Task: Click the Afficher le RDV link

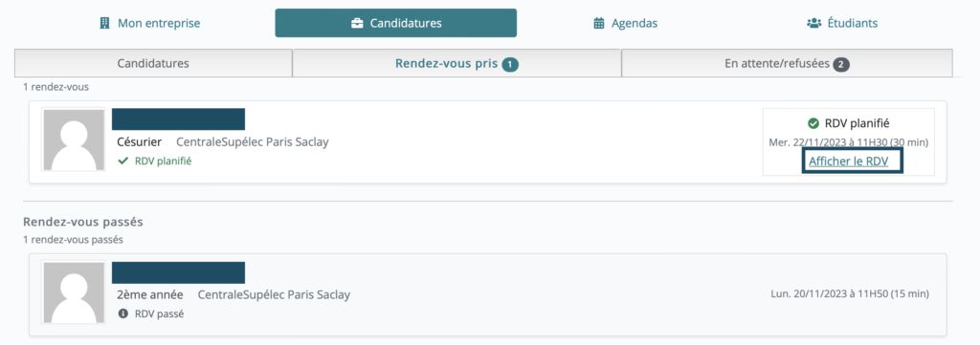Action: [848, 161]
